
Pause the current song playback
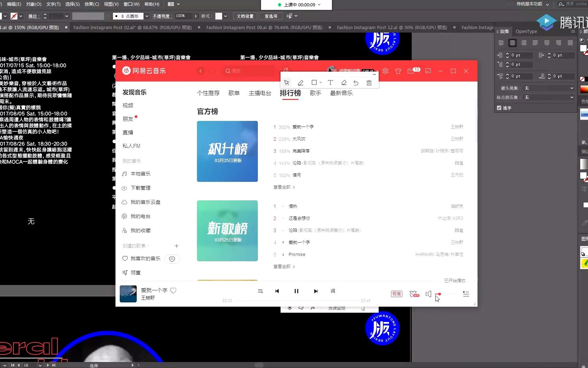pos(296,291)
